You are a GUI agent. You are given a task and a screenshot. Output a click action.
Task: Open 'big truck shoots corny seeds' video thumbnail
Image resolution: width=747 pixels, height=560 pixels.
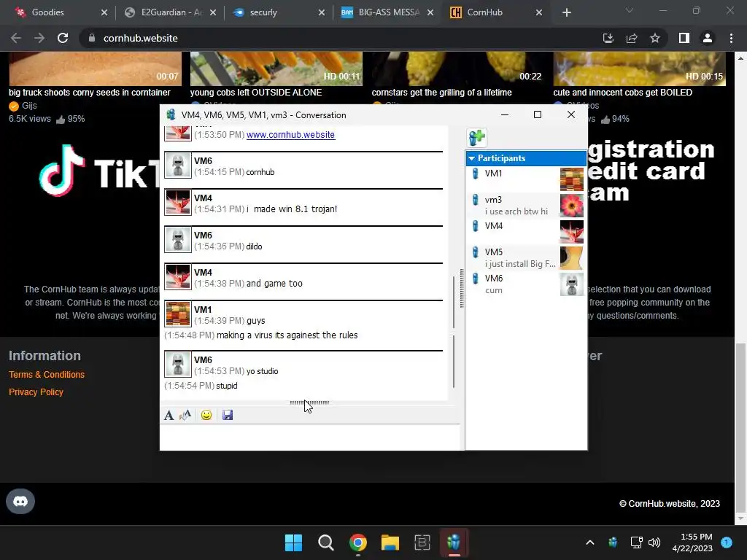96,69
